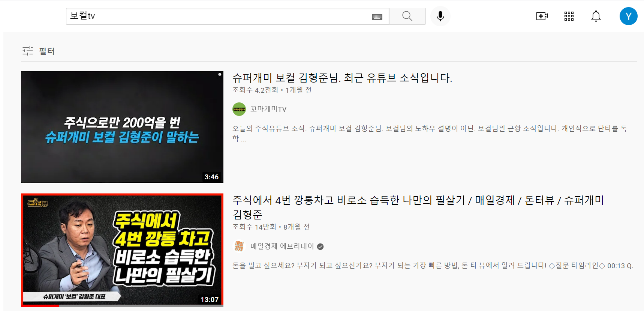Open video titled 주식에서 4번 깡통차고 비로소 습득한 나만의 필살기
Viewport: 644px width, 311px height.
click(x=418, y=207)
